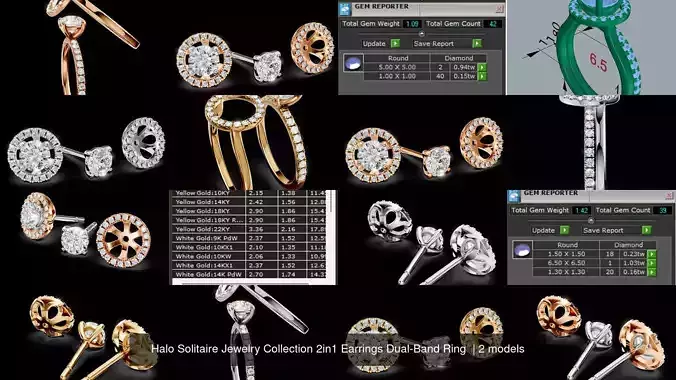Click the Update label in the 42-gem panel
The height and width of the screenshot is (380, 676).
click(374, 44)
